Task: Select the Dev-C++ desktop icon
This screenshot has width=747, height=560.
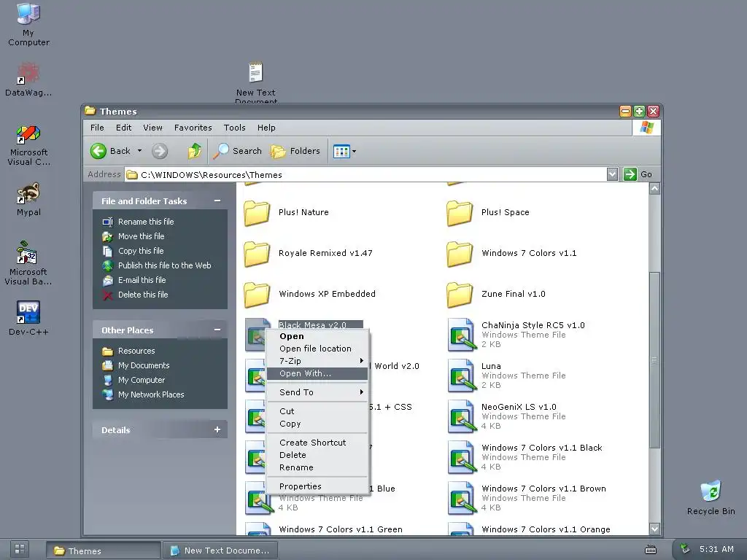Action: (28, 318)
